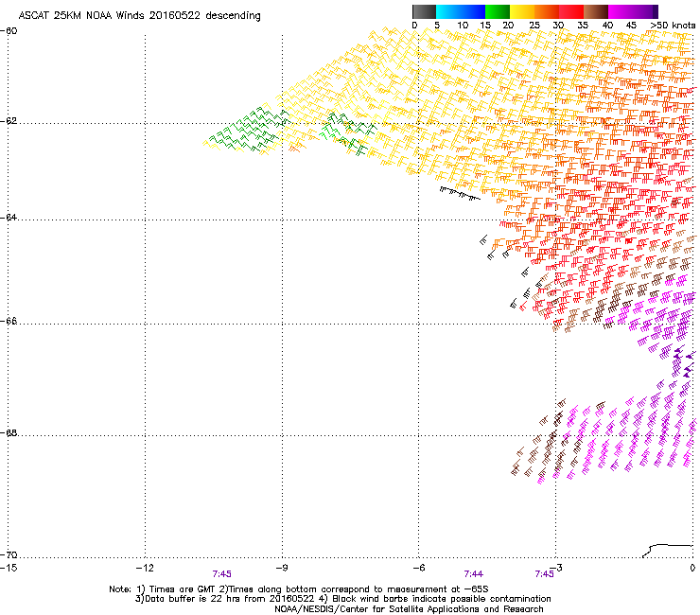The image size is (700, 615).
Task: Click the latitude label '-70'
Action: tap(9, 554)
